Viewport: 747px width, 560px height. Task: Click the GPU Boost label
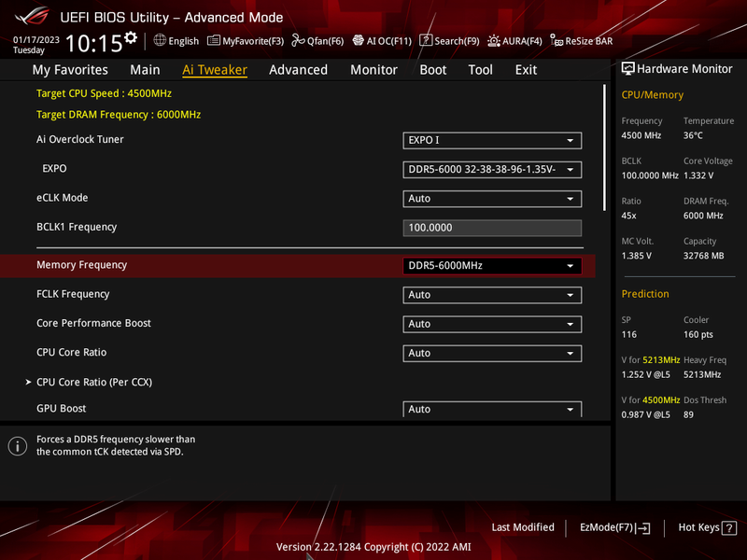(x=62, y=409)
